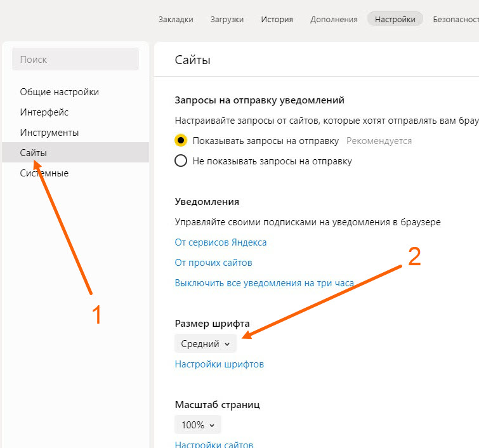Viewport: 479px width, 448px height.
Task: Open 'От прочих сайтов' link
Action: pyautogui.click(x=213, y=263)
